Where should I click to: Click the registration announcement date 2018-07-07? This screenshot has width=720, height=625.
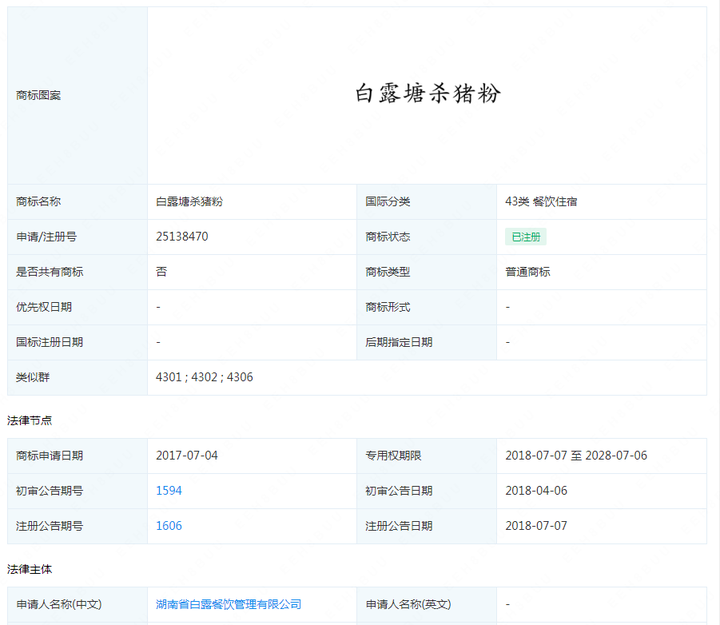[x=537, y=526]
